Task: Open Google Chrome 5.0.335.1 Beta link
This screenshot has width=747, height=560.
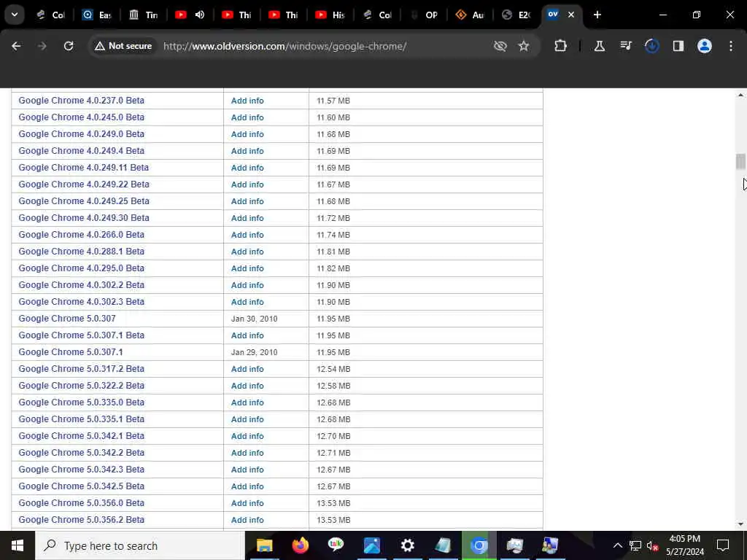Action: click(x=82, y=419)
